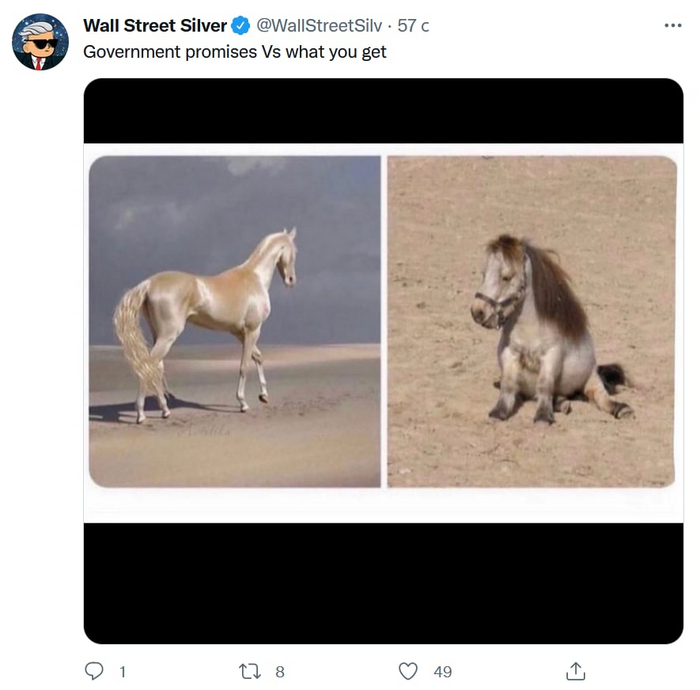Click the reply speech bubble icon
The height and width of the screenshot is (690, 700).
95,671
